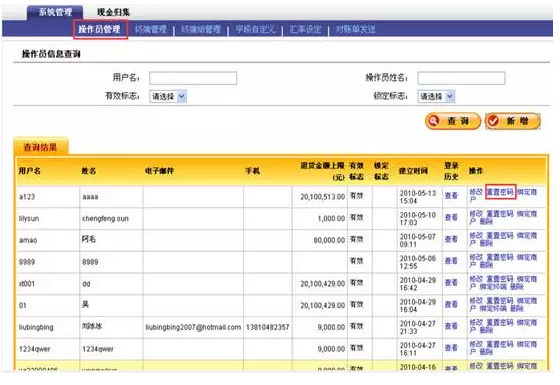The image size is (560, 385).
Task: Switch to the 系统管理 tab
Action: coord(55,12)
